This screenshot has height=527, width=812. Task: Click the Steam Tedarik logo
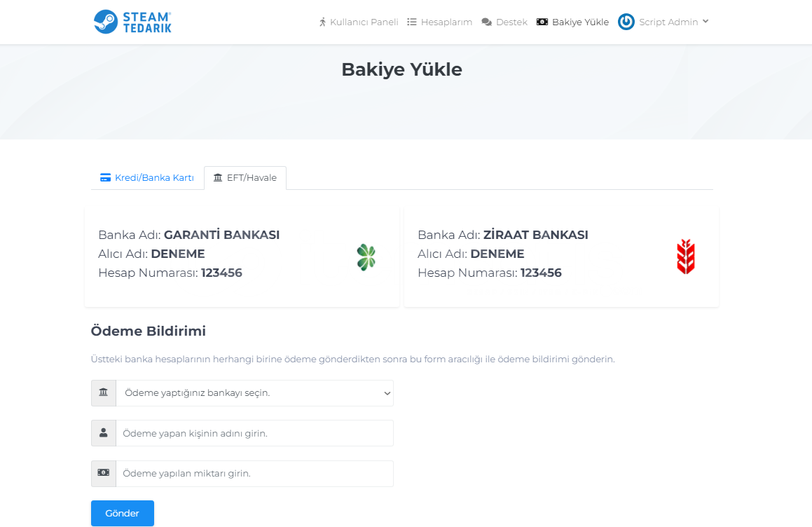[x=132, y=22]
